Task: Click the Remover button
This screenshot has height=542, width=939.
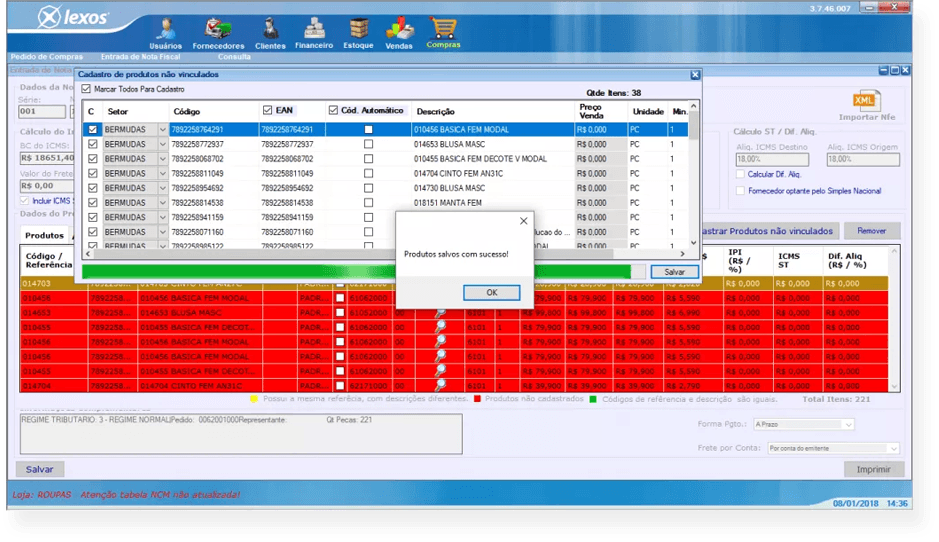Action: point(871,231)
